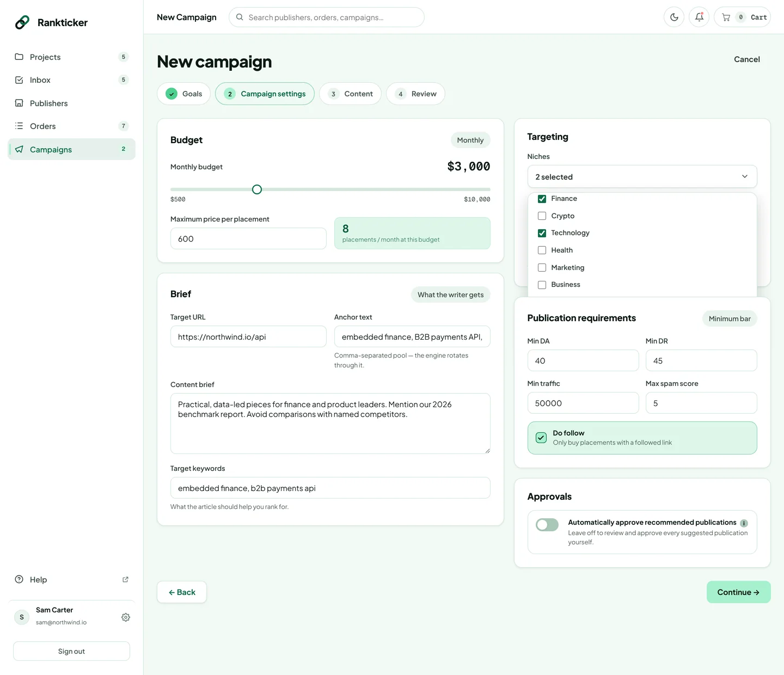The image size is (784, 675).
Task: Collapse the Niches '2 selected' dropdown
Action: point(642,176)
